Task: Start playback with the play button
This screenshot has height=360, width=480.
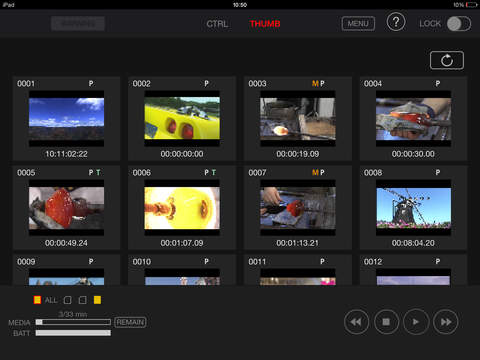Action: coord(416,322)
